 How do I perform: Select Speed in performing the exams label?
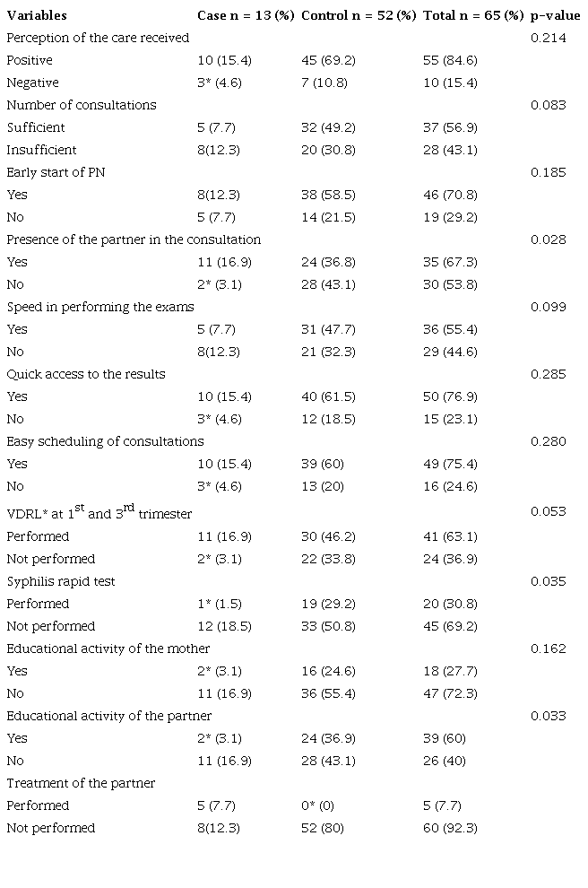pyautogui.click(x=100, y=307)
